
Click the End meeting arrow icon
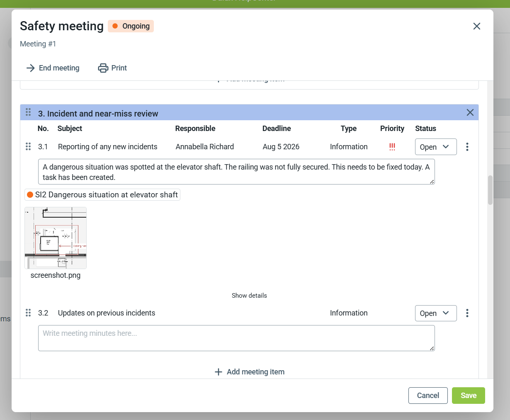[30, 68]
